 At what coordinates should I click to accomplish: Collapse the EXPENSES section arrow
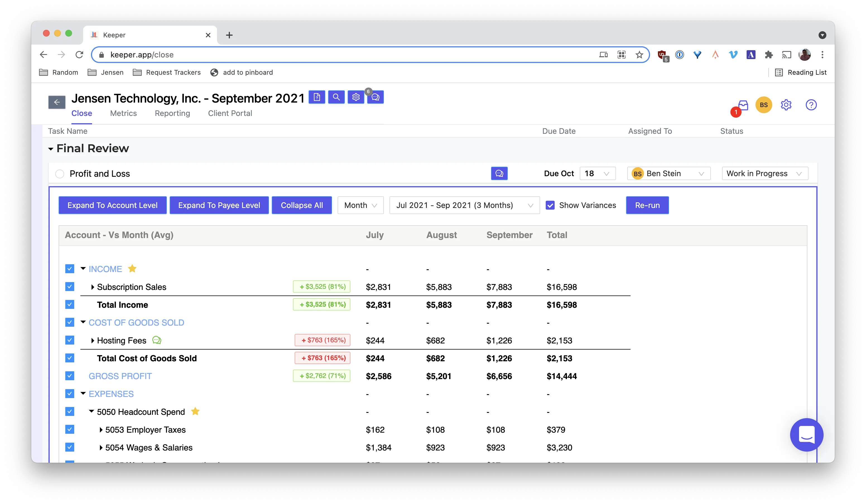coord(83,393)
